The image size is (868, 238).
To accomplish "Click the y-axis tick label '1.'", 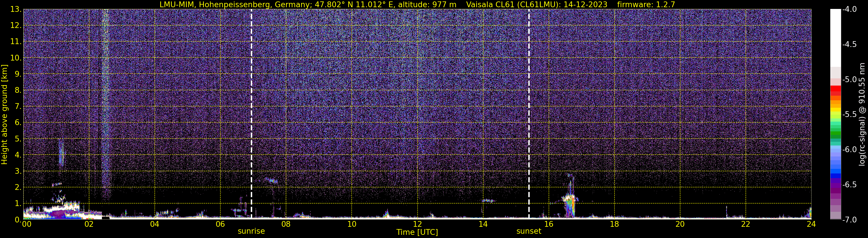I will pos(18,204).
